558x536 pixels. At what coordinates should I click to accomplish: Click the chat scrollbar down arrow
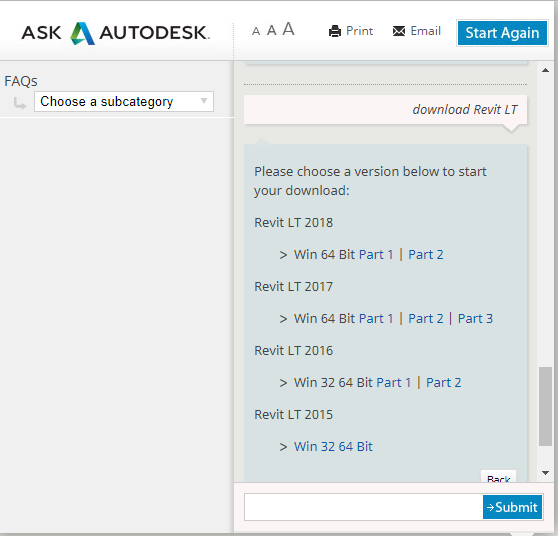tap(545, 473)
